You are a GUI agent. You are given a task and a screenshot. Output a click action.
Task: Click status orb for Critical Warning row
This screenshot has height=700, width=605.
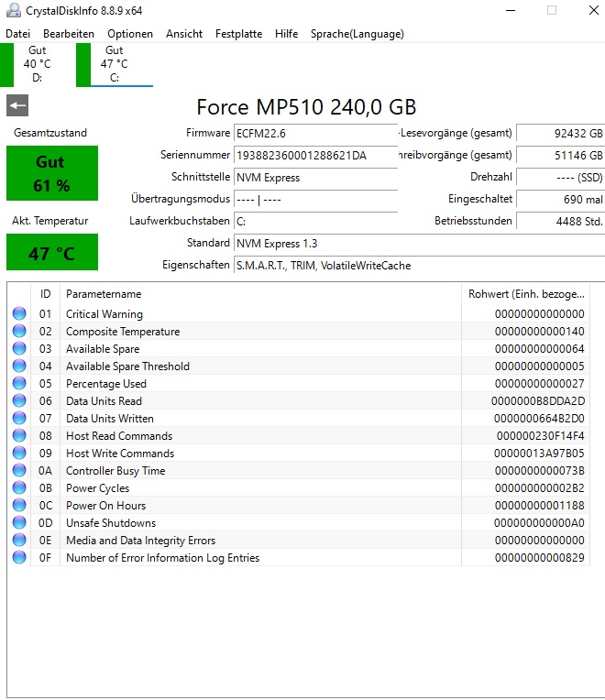point(19,313)
